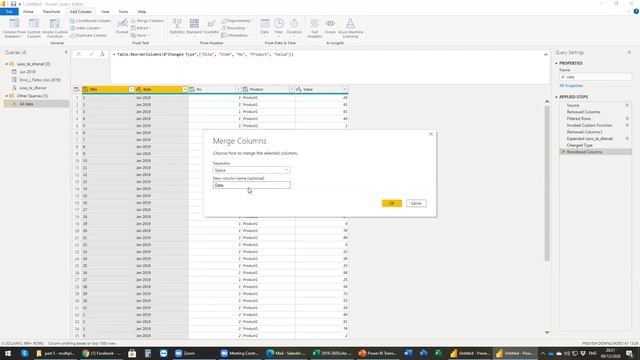Open the Information dropdown
Screen dimensions: 640x360
click(236, 36)
